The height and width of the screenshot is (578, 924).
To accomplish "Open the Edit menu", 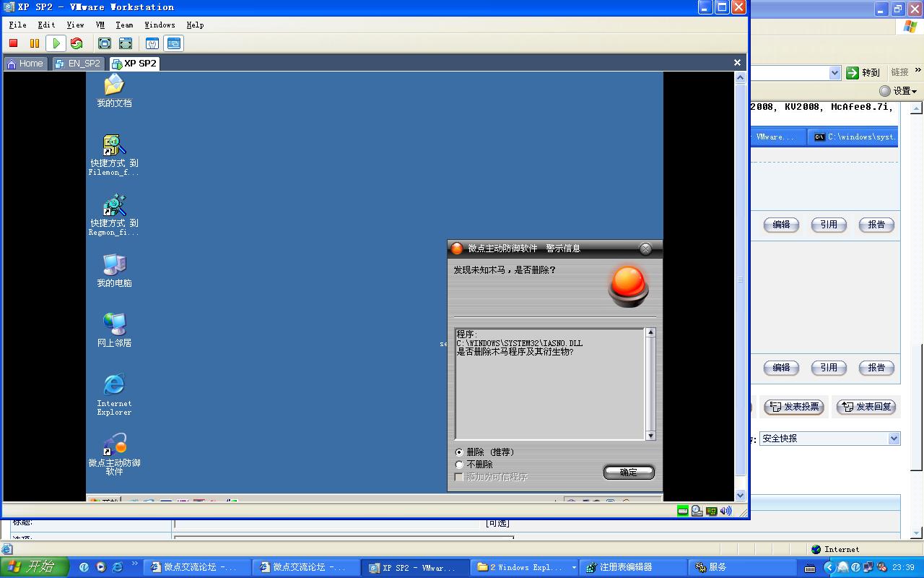I will 46,25.
